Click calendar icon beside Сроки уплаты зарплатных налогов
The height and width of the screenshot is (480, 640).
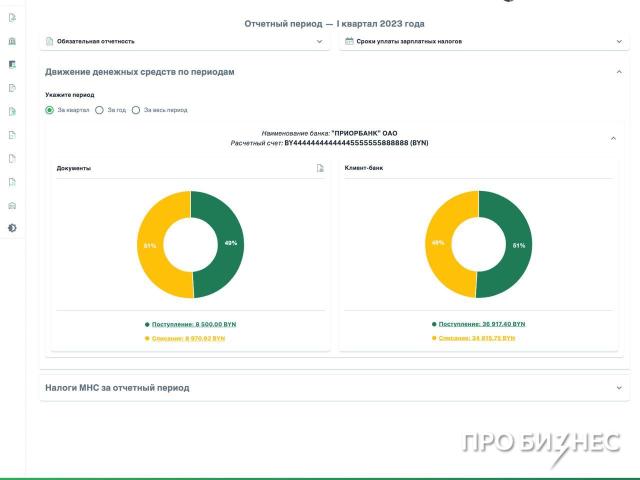pos(349,41)
